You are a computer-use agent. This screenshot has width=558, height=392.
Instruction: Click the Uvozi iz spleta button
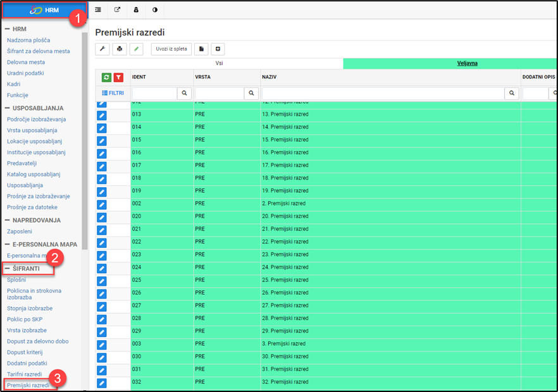(171, 49)
